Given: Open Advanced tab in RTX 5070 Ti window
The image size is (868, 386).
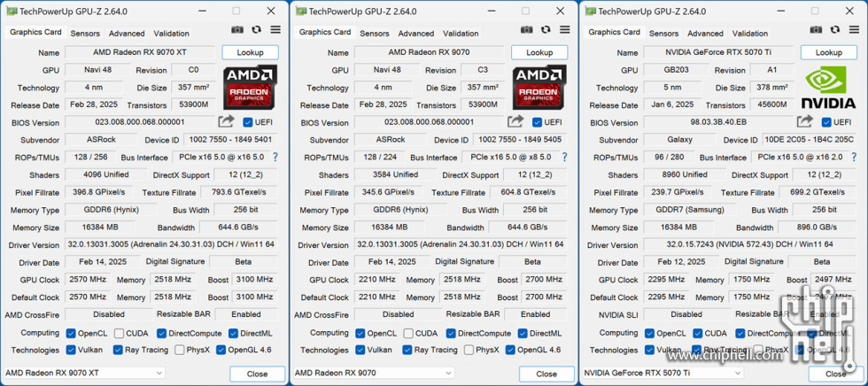Looking at the screenshot, I should pos(705,33).
